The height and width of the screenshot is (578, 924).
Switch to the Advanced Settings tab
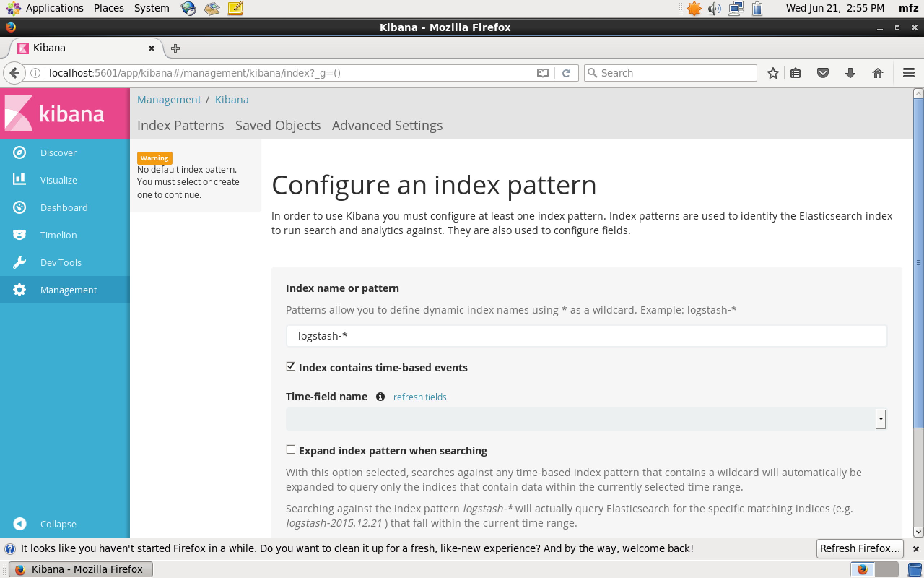point(387,125)
